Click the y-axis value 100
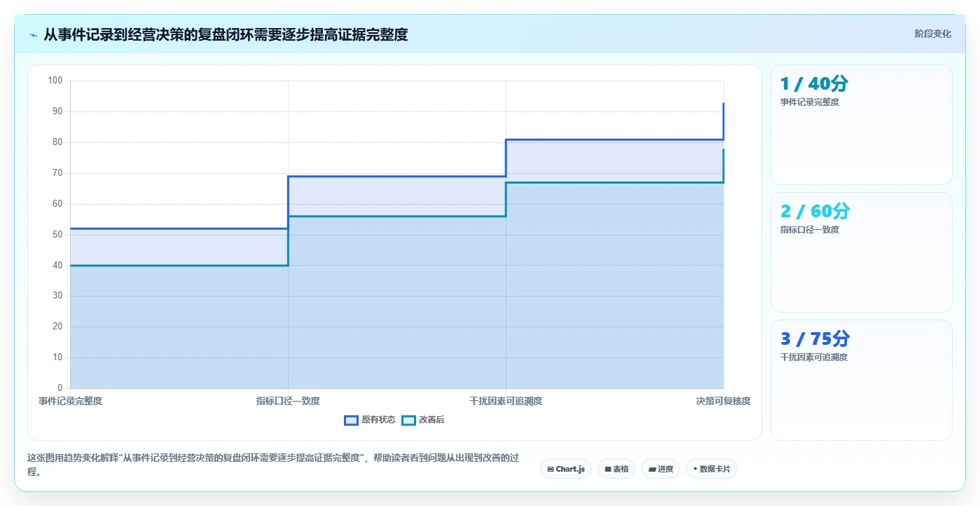Viewport: 980px width, 506px height. click(55, 81)
